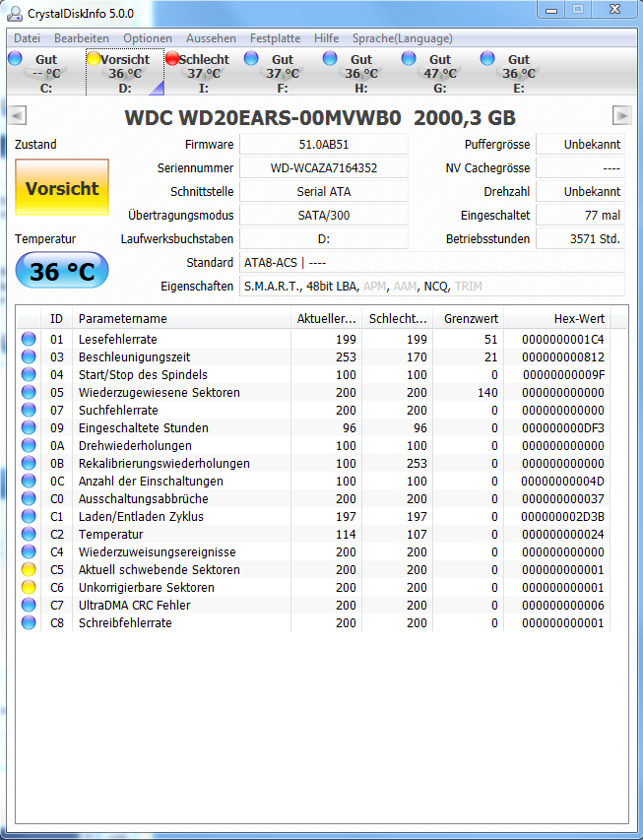Go to previous disk with left arrow
This screenshot has height=840, width=643.
(17, 115)
